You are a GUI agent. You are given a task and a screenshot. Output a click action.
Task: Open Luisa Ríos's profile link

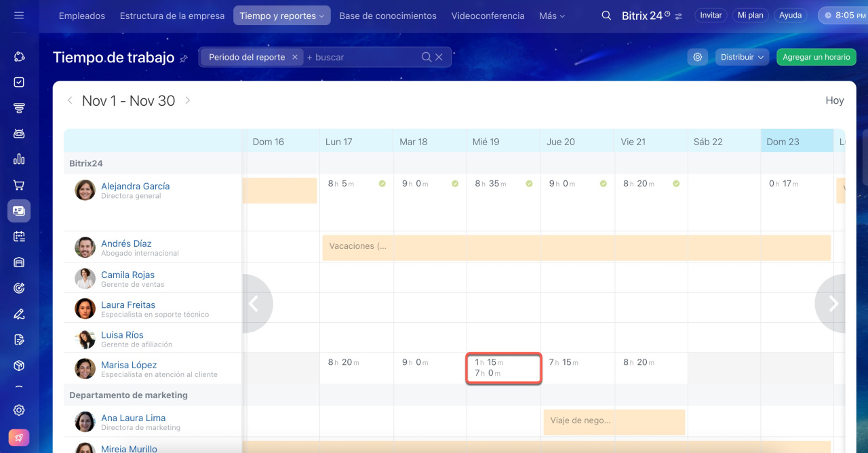pyautogui.click(x=122, y=334)
